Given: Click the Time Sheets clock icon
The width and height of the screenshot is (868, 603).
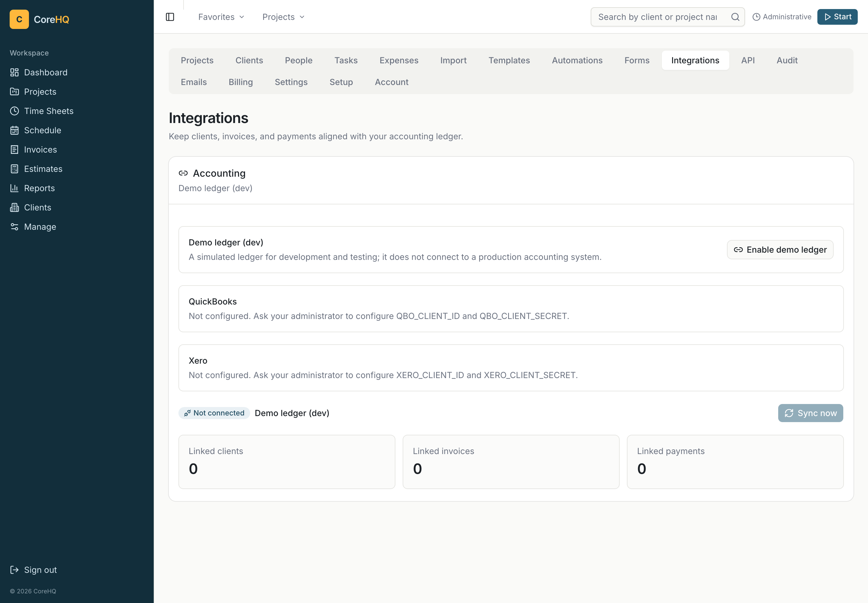Looking at the screenshot, I should [x=14, y=111].
